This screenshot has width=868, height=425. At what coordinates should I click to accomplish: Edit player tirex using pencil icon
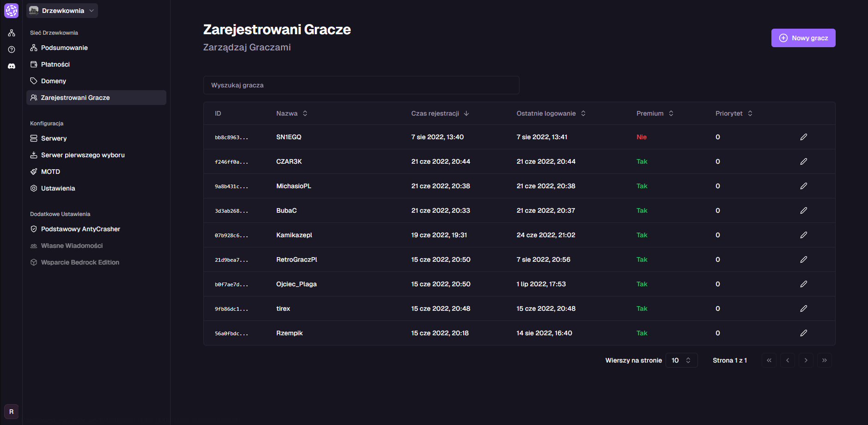[x=803, y=308]
